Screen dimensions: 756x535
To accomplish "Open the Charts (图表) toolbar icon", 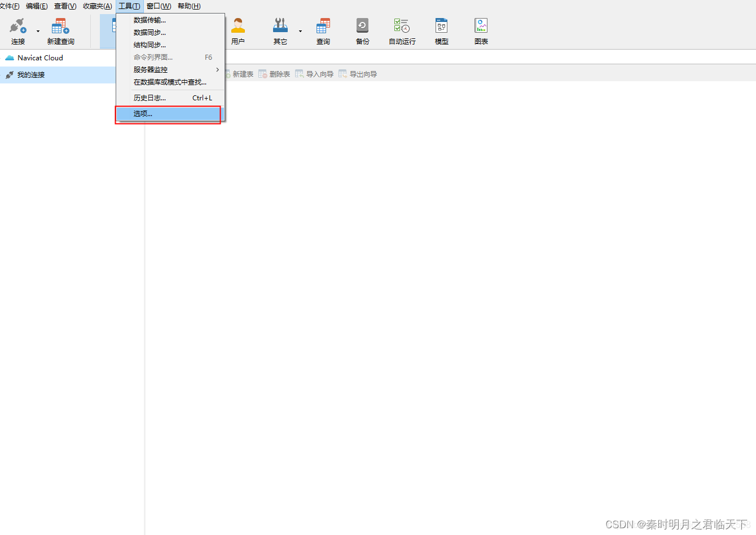I will pyautogui.click(x=481, y=32).
